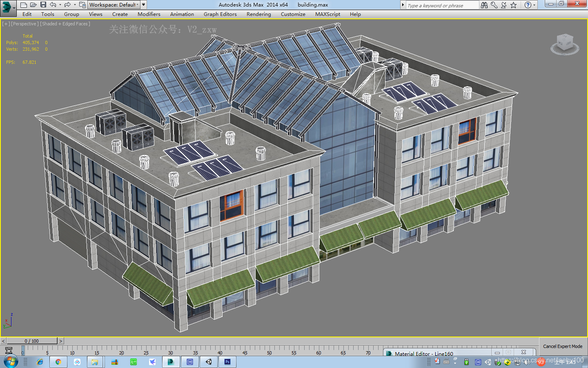Click the Communication Center satellite icon
This screenshot has height=368, width=588.
[x=504, y=5]
